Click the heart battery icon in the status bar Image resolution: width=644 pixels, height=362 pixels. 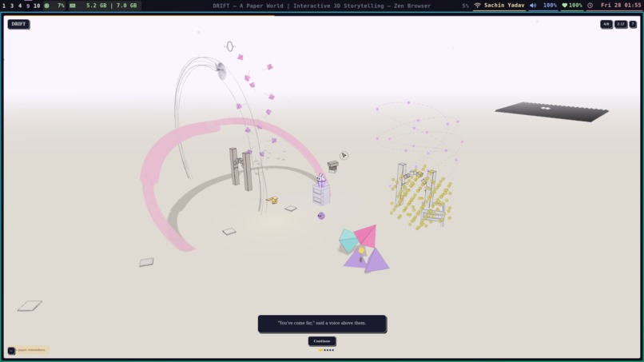(565, 6)
